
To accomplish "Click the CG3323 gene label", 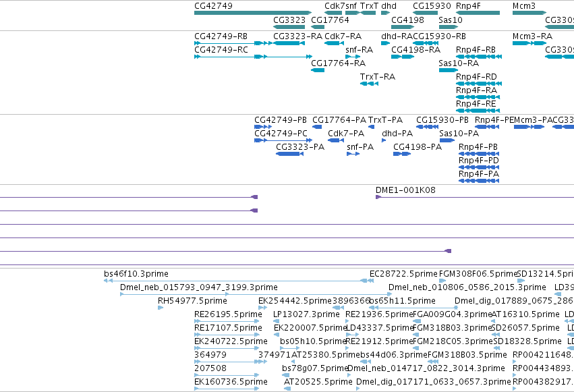I will click(289, 20).
